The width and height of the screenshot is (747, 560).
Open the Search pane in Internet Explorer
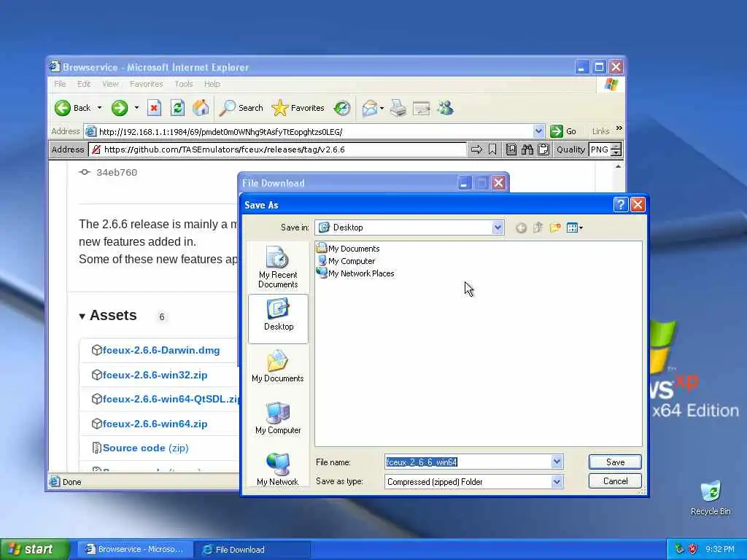pyautogui.click(x=241, y=108)
